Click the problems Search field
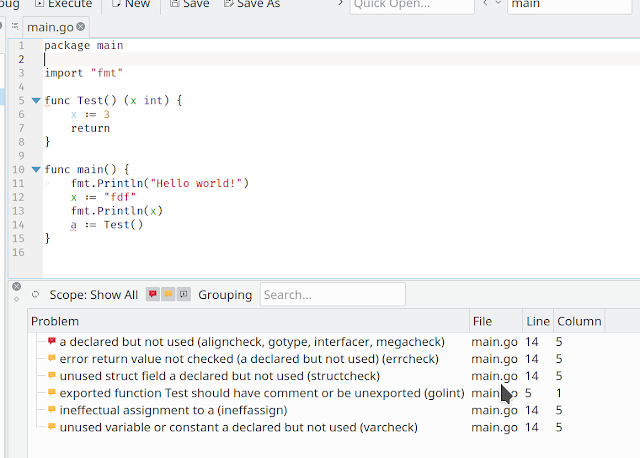The width and height of the screenshot is (640, 458). pos(333,294)
